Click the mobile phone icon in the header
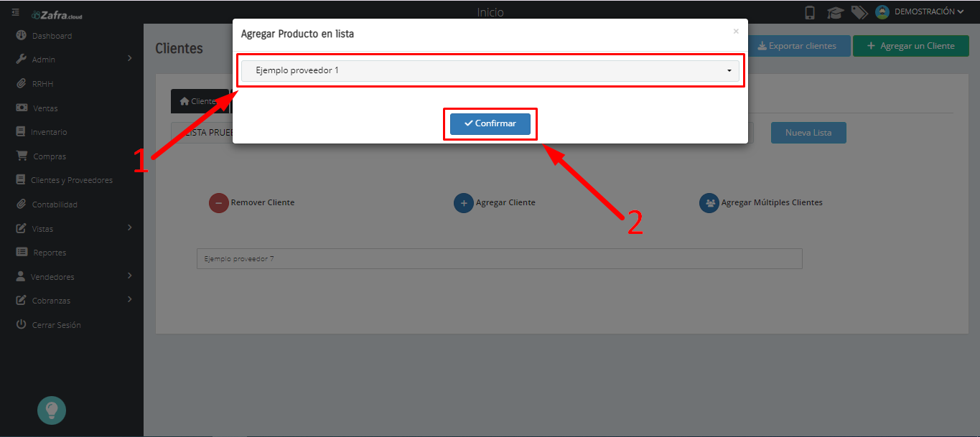980x437 pixels. 810,12
